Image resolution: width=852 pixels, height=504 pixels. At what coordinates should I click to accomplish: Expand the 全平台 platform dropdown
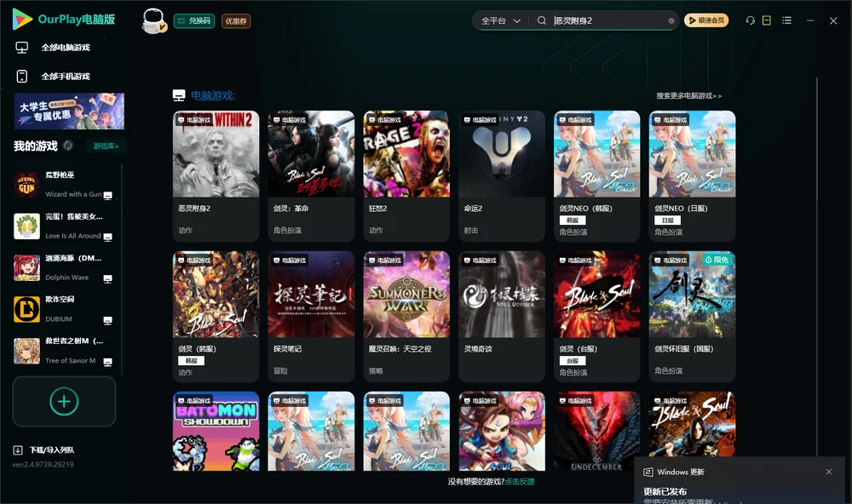500,20
